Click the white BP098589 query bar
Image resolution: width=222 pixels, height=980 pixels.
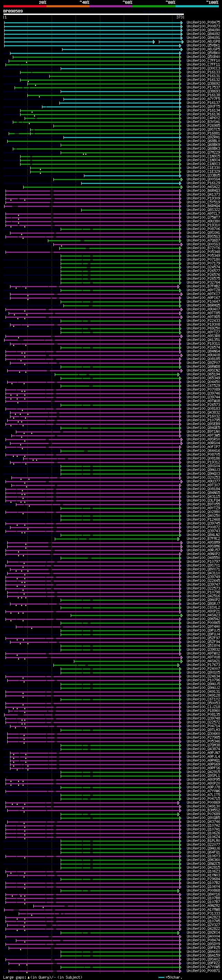[93, 15]
